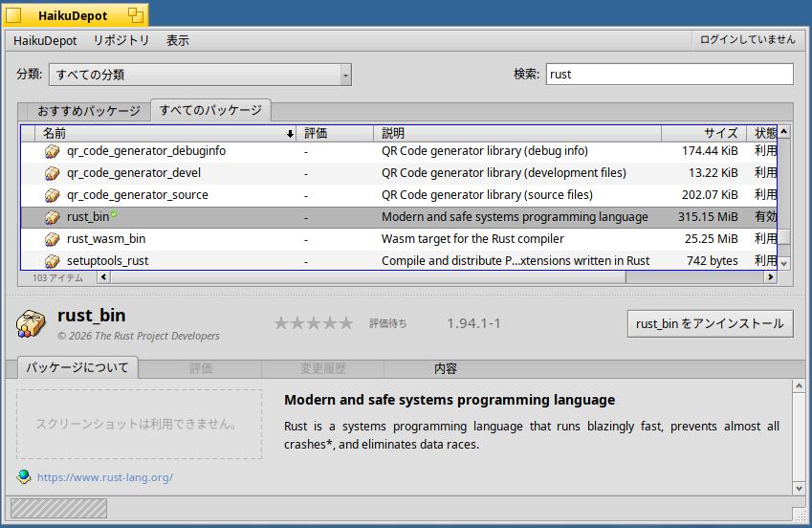Select qr_code_generator_devel package name

(x=134, y=173)
